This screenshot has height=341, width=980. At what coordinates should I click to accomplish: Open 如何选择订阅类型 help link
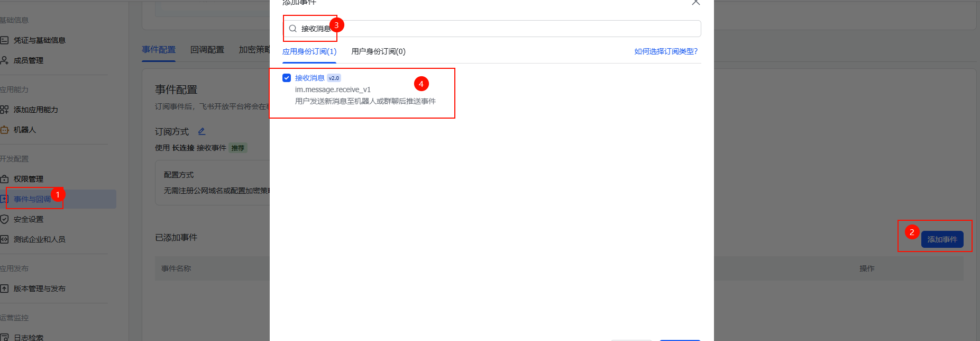pyautogui.click(x=666, y=51)
